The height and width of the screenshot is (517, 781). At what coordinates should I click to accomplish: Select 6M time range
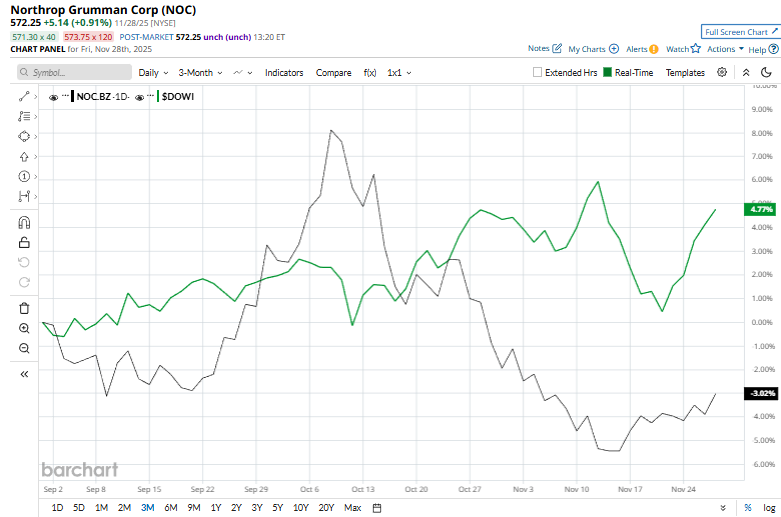tap(171, 508)
